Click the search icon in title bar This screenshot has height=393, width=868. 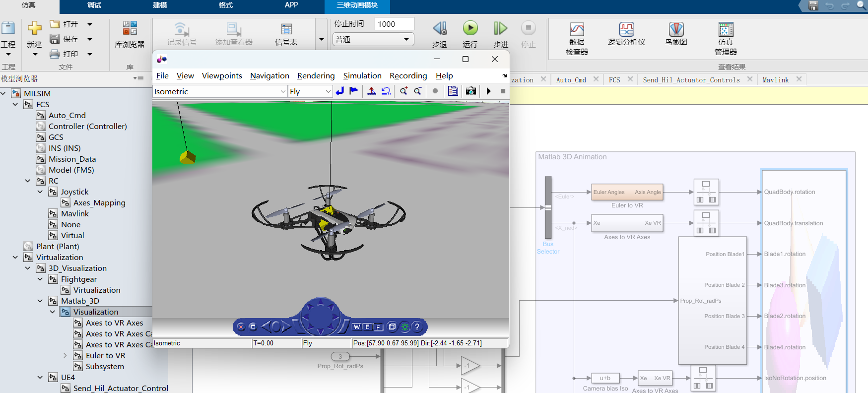point(861,5)
